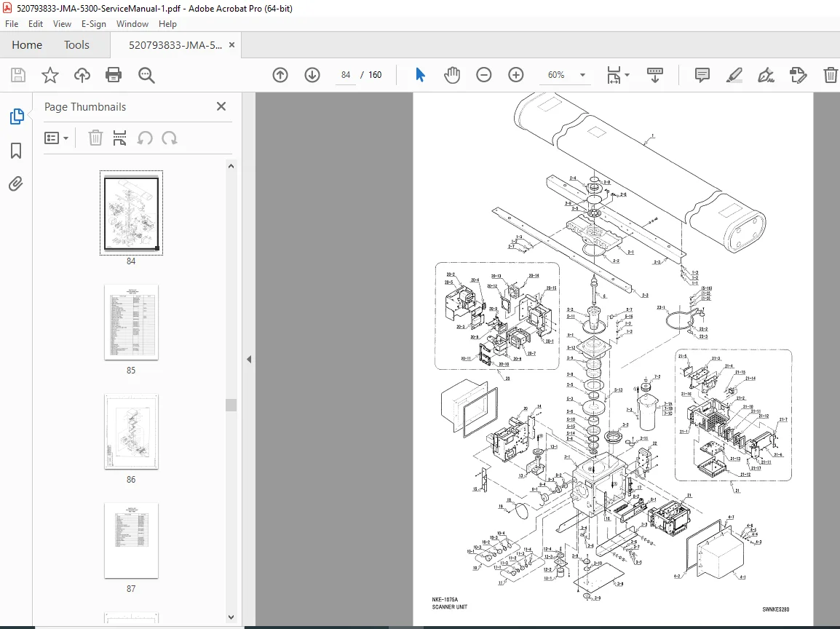The width and height of the screenshot is (840, 629).
Task: Open the File menu
Action: [12, 24]
